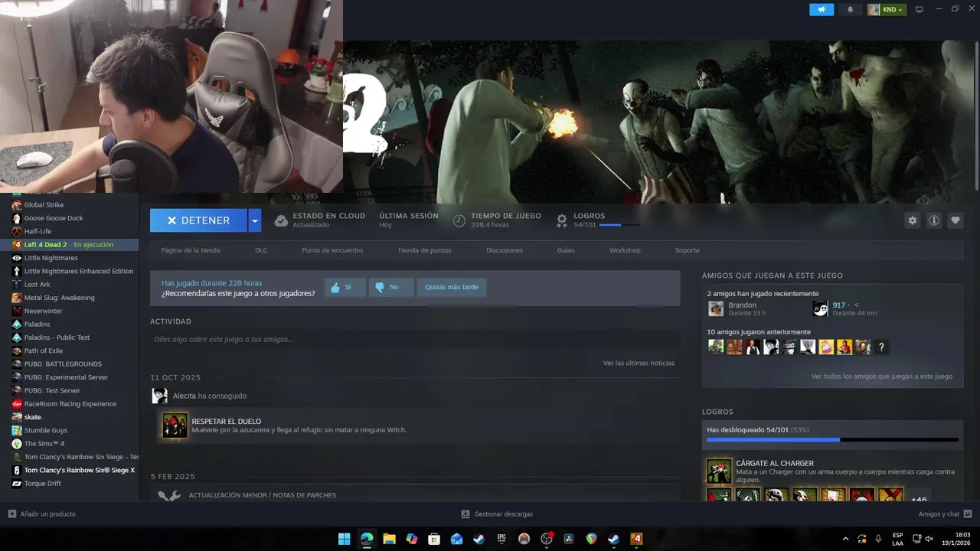Open the KND account dropdown
This screenshot has height=551, width=980.
(x=887, y=9)
